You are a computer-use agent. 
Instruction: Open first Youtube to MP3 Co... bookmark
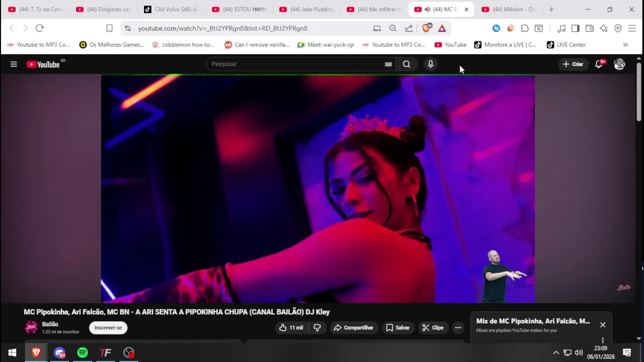(x=38, y=45)
